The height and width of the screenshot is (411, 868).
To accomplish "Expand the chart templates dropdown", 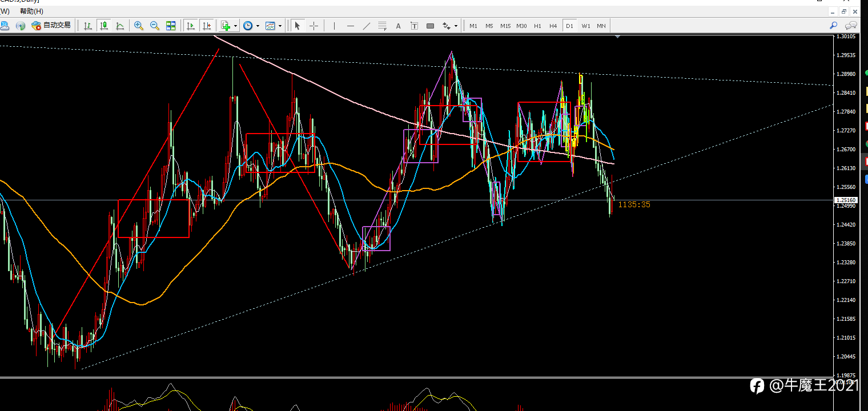I will [x=280, y=26].
